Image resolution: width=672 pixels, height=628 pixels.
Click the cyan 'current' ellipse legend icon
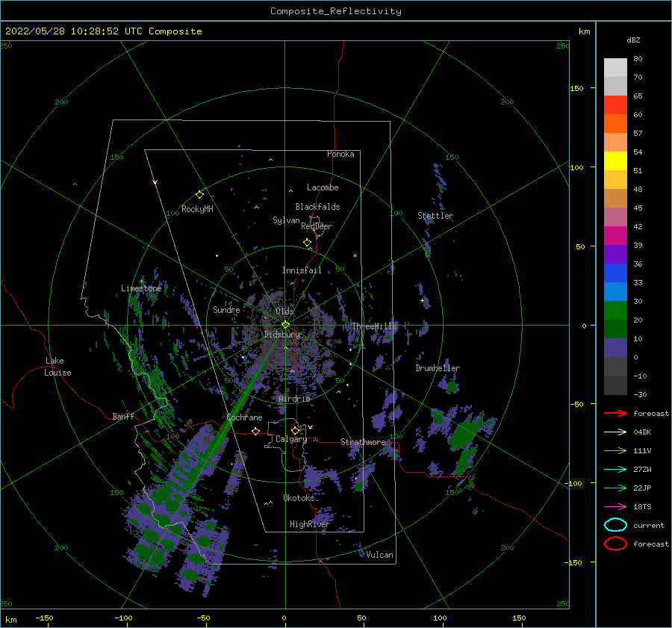[615, 525]
